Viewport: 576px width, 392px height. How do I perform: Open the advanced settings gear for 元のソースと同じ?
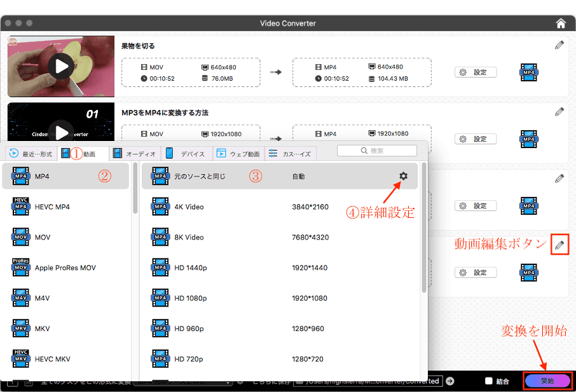(x=403, y=176)
